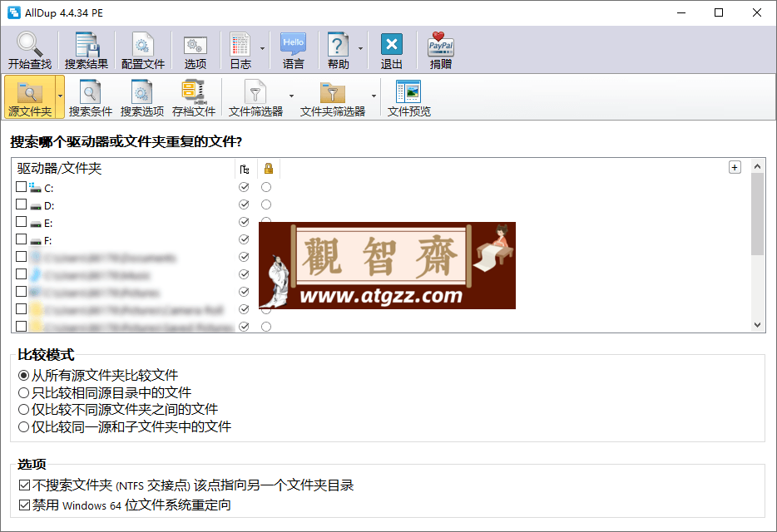The width and height of the screenshot is (777, 532).
Task: Select 仅比较同一源和子文件夹中的文件 radio option
Action: [125, 426]
